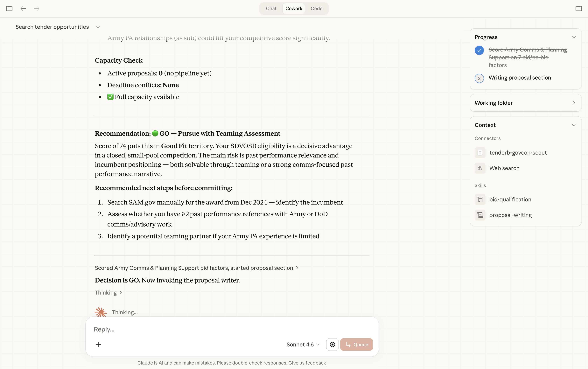Click the dictation microphone button
This screenshot has width=588, height=369.
click(332, 344)
